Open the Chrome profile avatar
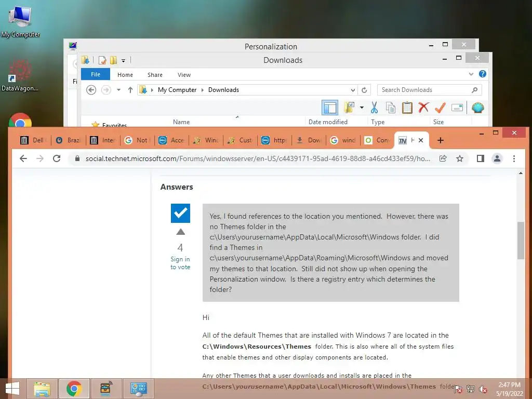This screenshot has height=399, width=532. click(497, 158)
